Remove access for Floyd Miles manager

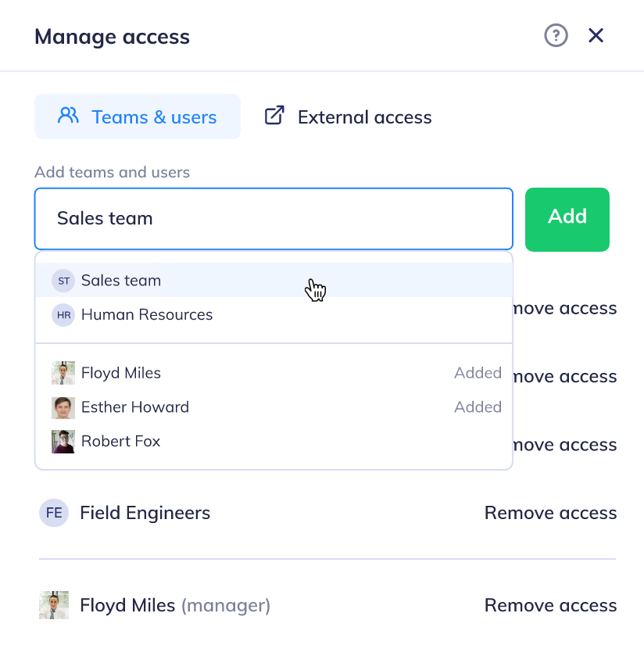coord(550,605)
